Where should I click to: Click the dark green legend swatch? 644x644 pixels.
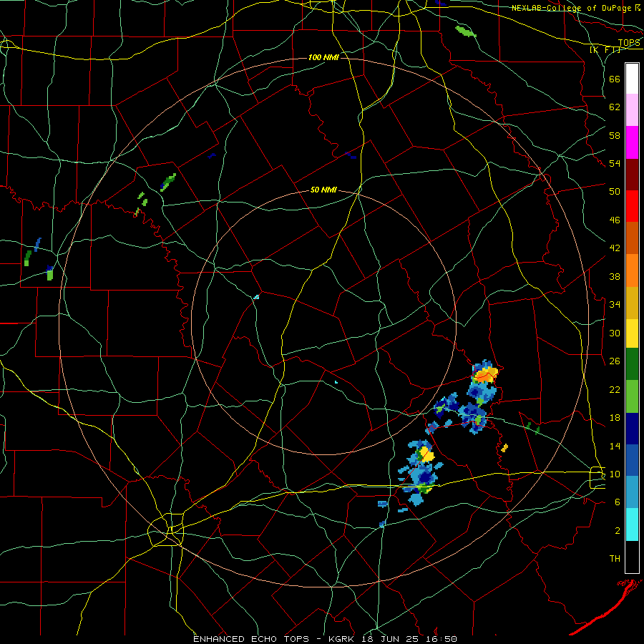(x=632, y=364)
